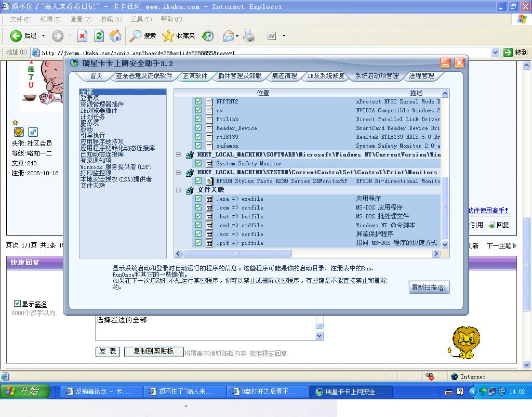The image size is (532, 417).
Task: Switch to U盘打开之后看不 taskbar window
Action: 268,392
